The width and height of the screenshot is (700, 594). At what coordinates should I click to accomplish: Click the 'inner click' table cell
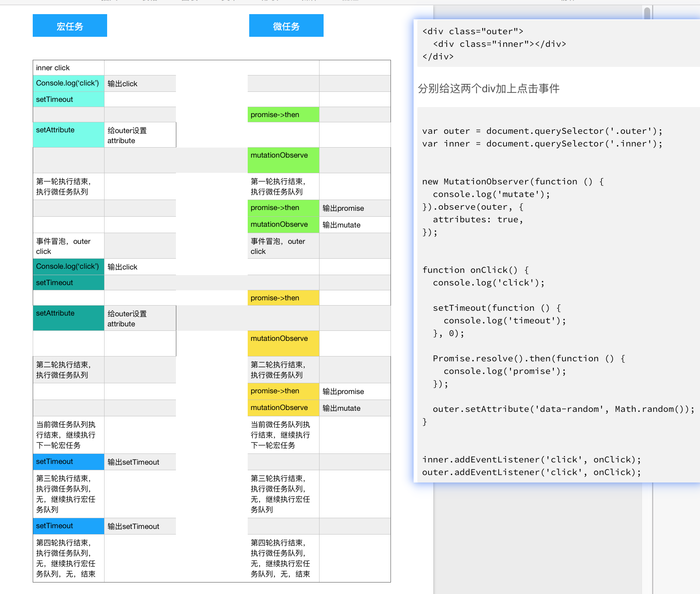tap(69, 68)
